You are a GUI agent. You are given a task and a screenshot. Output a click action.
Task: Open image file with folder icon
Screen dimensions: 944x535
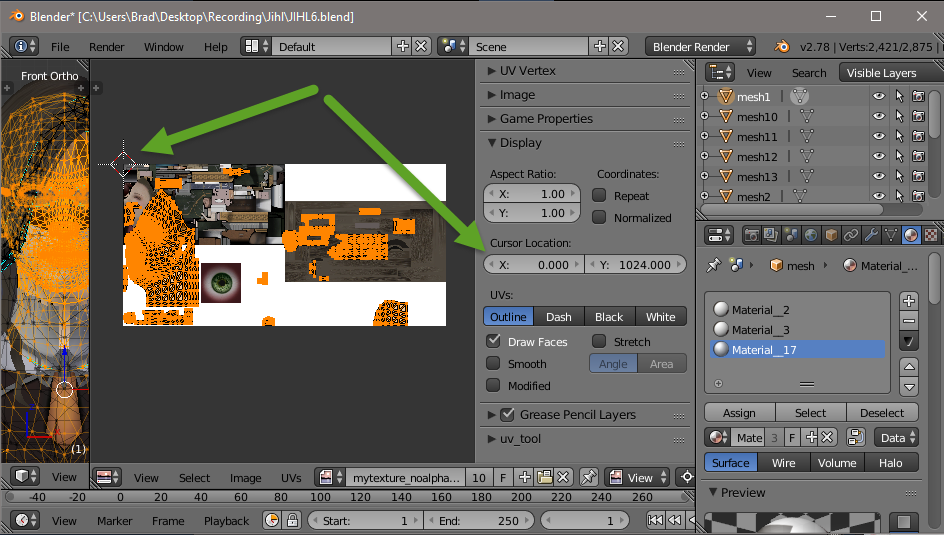point(544,477)
